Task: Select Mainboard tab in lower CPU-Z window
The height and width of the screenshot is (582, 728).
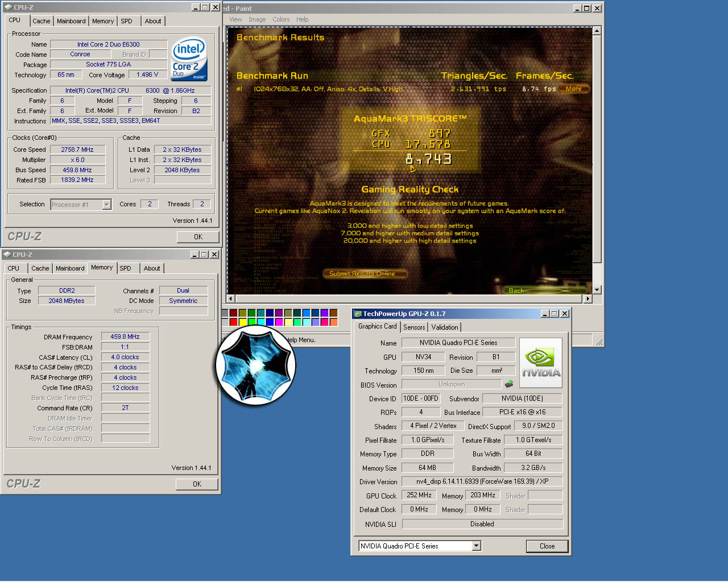Action: 70,268
